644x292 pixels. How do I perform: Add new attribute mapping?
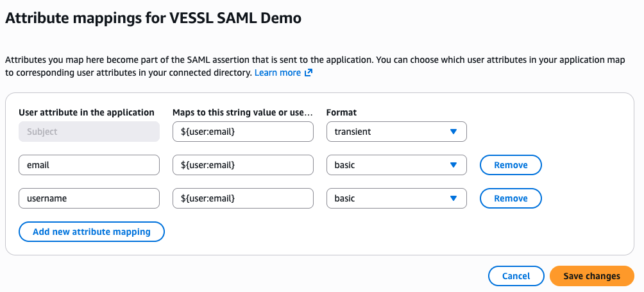click(92, 232)
